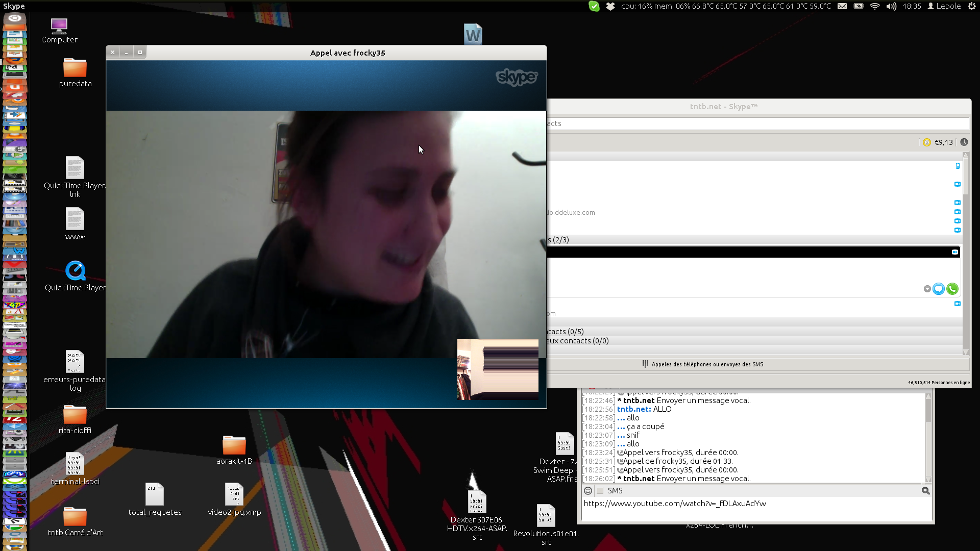Click the dial pad icon
The image size is (980, 551).
pos(645,364)
